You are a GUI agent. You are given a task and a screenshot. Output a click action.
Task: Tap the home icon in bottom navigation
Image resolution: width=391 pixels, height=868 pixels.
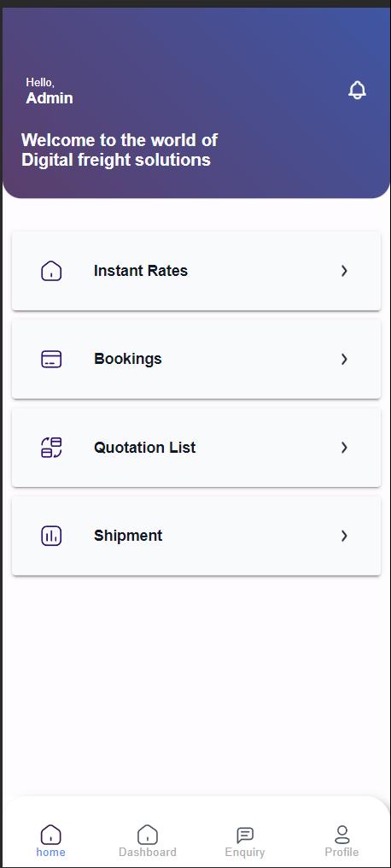point(51,834)
